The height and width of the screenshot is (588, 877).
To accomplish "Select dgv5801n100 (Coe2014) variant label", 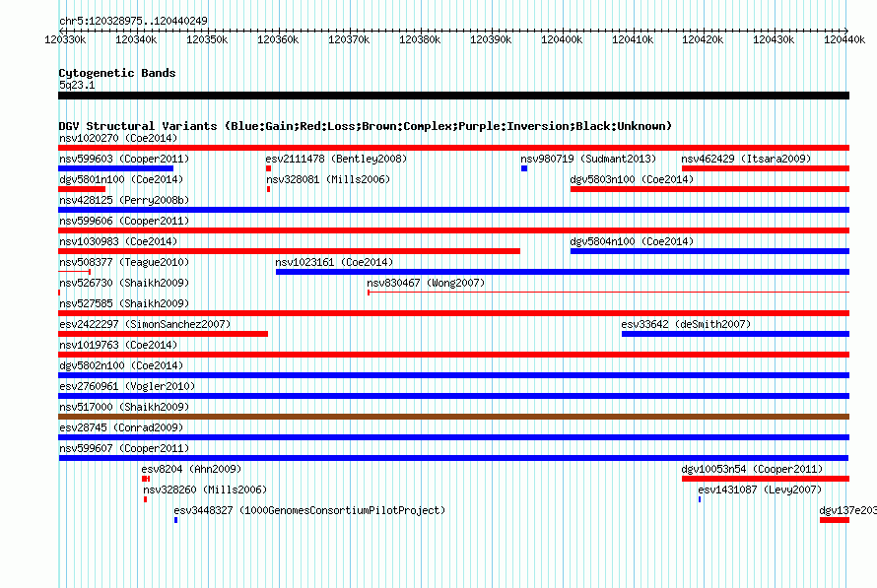I will click(121, 179).
